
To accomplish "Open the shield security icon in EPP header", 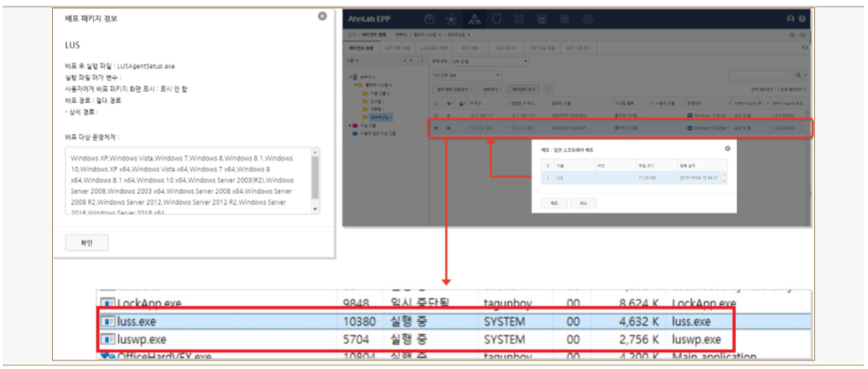I will 497,19.
